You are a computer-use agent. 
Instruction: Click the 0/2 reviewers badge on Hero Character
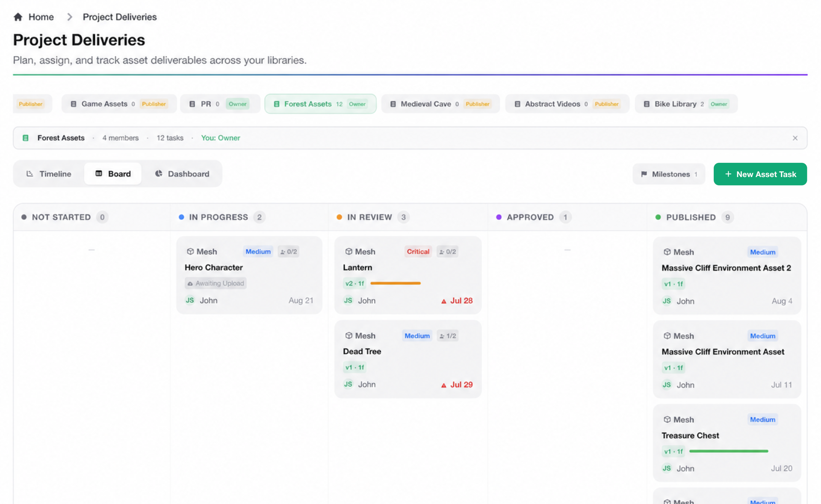pyautogui.click(x=289, y=251)
